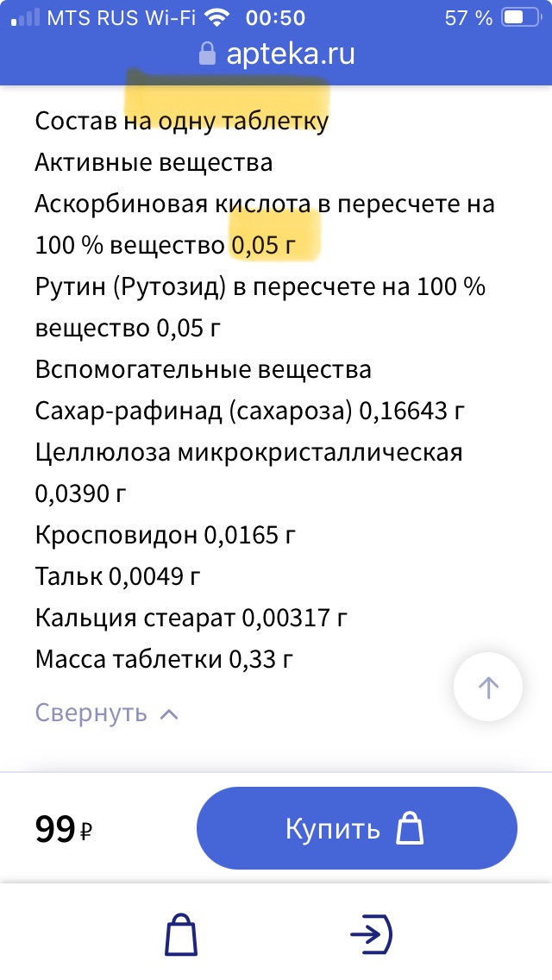The width and height of the screenshot is (552, 980).
Task: Tap the 99 ₽ price label
Action: pyautogui.click(x=64, y=829)
